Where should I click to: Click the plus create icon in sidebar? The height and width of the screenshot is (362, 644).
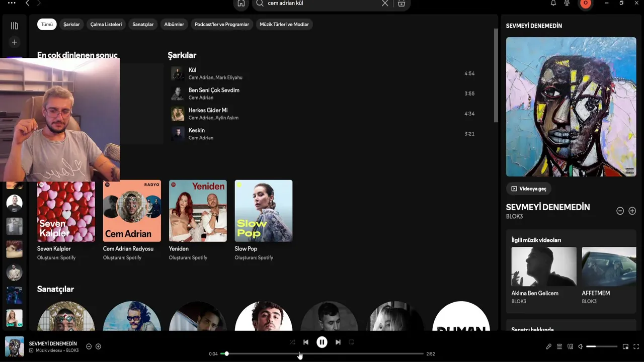pyautogui.click(x=14, y=42)
